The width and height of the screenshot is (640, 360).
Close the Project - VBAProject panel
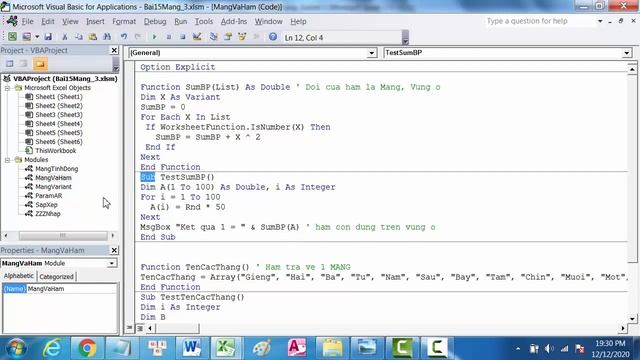pyautogui.click(x=114, y=50)
